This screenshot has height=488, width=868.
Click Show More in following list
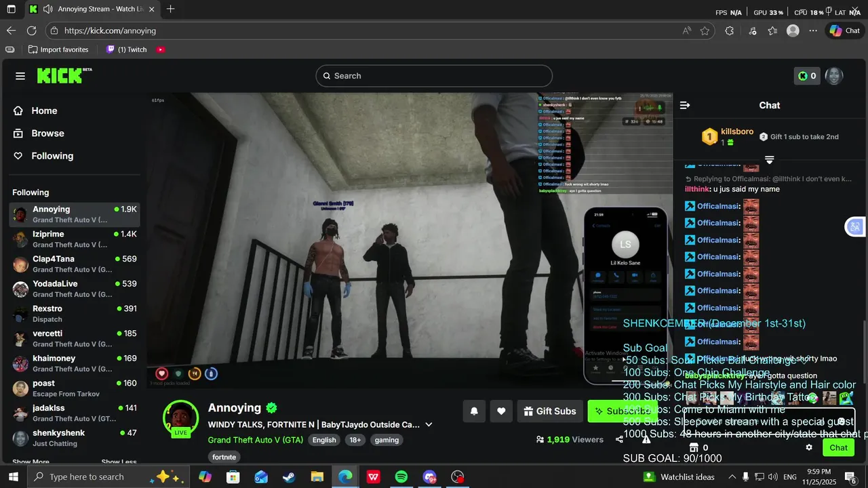click(x=31, y=462)
